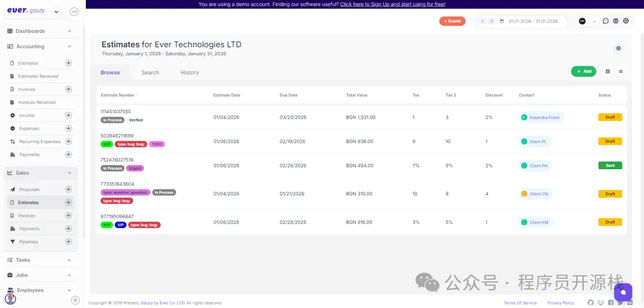Click the plus icon beside Pipelines
Image resolution: width=644 pixels, height=308 pixels.
pos(68,242)
